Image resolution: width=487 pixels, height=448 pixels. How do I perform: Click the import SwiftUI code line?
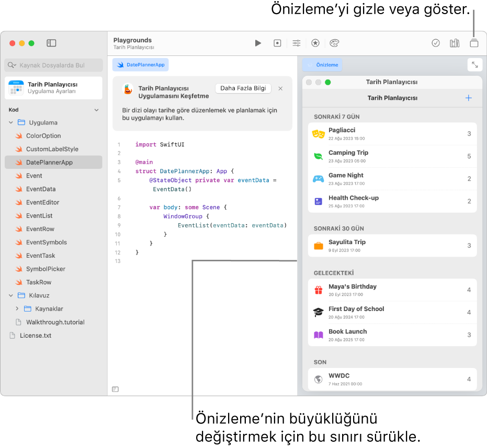[160, 144]
